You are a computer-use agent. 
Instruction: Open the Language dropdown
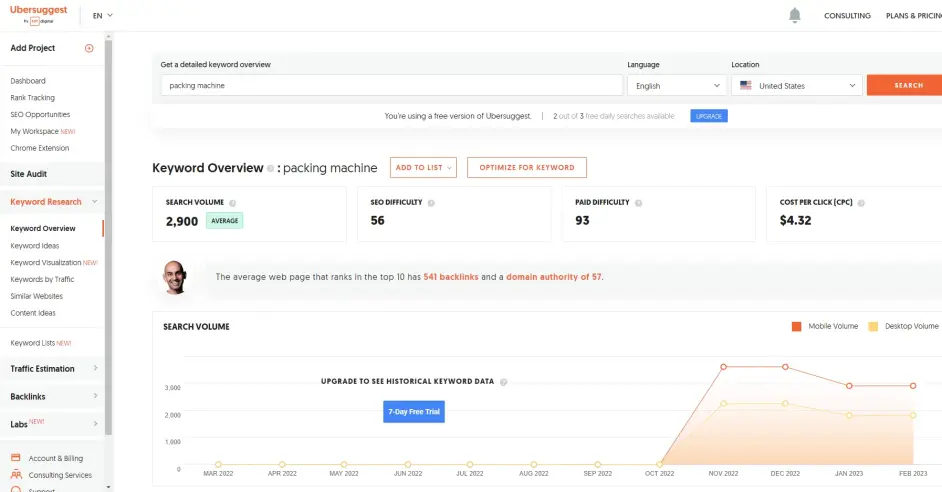676,86
